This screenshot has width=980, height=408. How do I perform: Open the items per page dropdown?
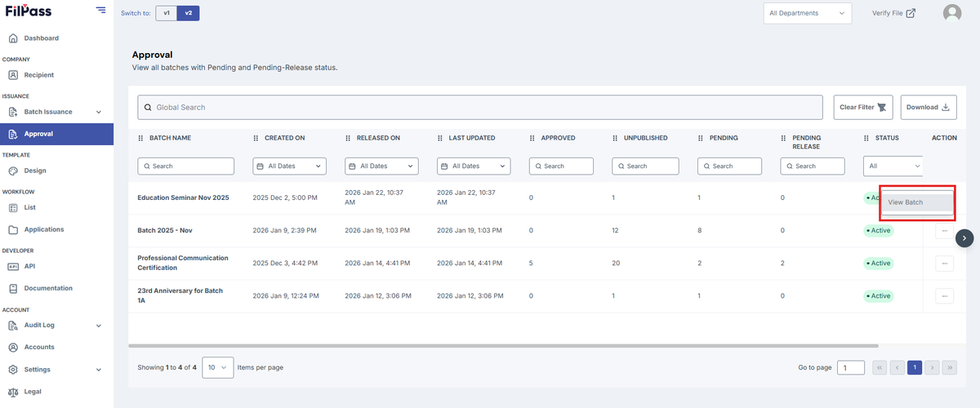217,367
